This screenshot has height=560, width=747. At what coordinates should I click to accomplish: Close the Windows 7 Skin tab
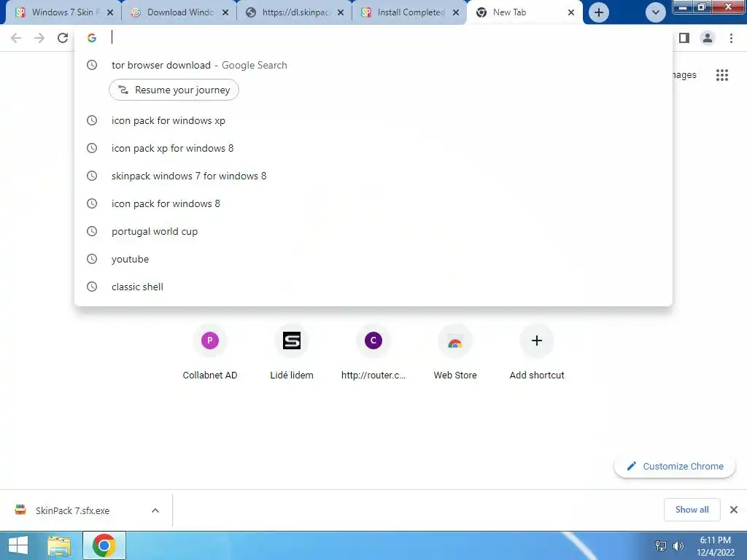[110, 12]
